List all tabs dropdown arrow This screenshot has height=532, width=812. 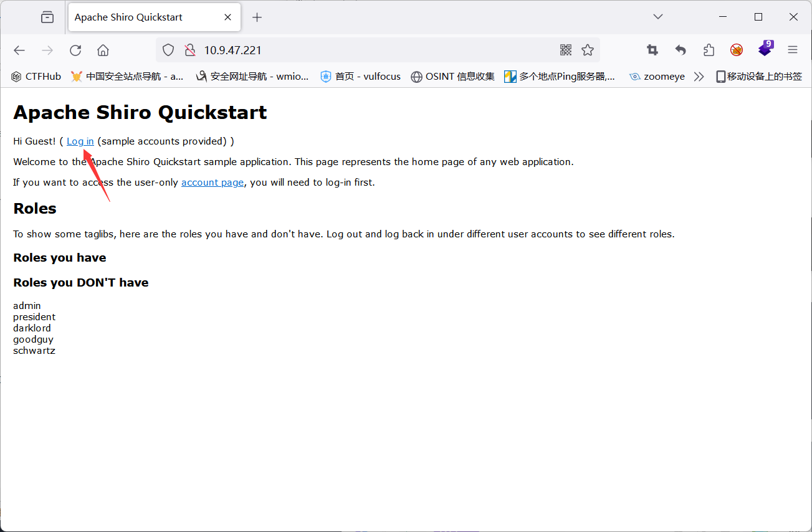658,17
